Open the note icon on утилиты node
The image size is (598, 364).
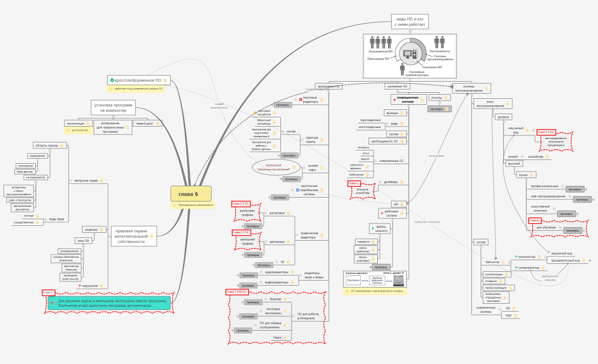point(446,98)
